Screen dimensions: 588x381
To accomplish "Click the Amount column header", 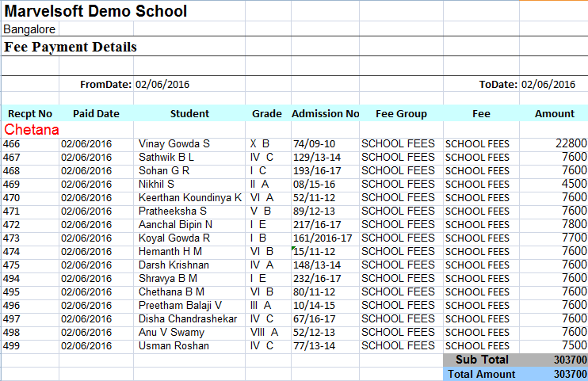I will (x=554, y=113).
